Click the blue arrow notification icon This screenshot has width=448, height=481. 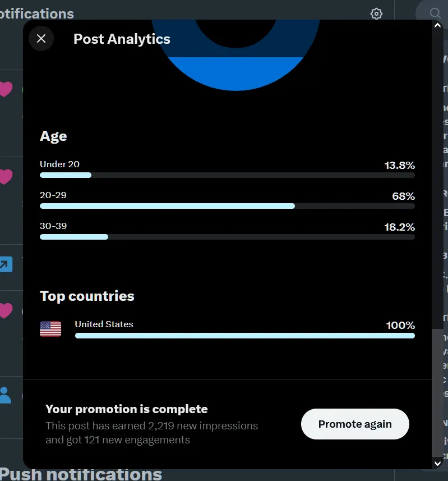point(6,264)
